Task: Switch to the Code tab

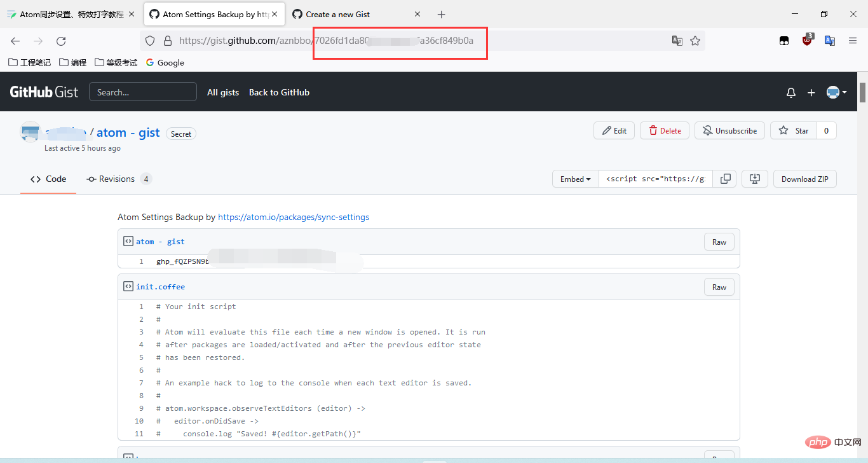Action: (48, 179)
